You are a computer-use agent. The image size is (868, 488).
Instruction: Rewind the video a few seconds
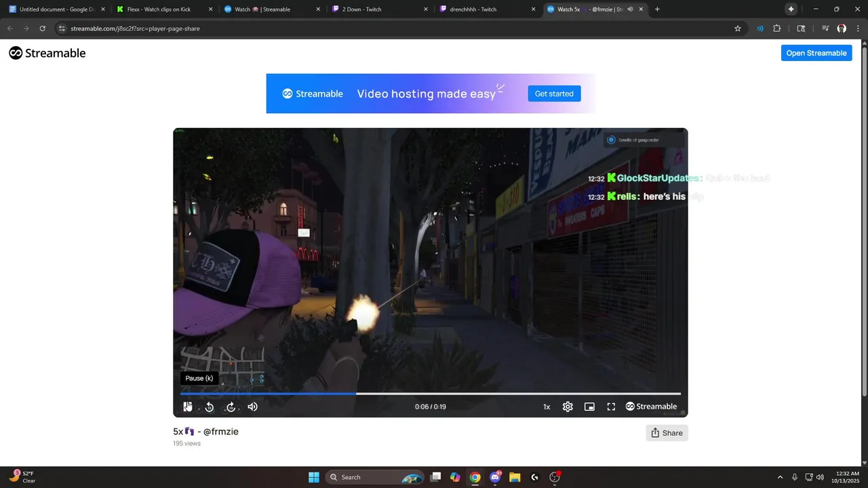[210, 407]
